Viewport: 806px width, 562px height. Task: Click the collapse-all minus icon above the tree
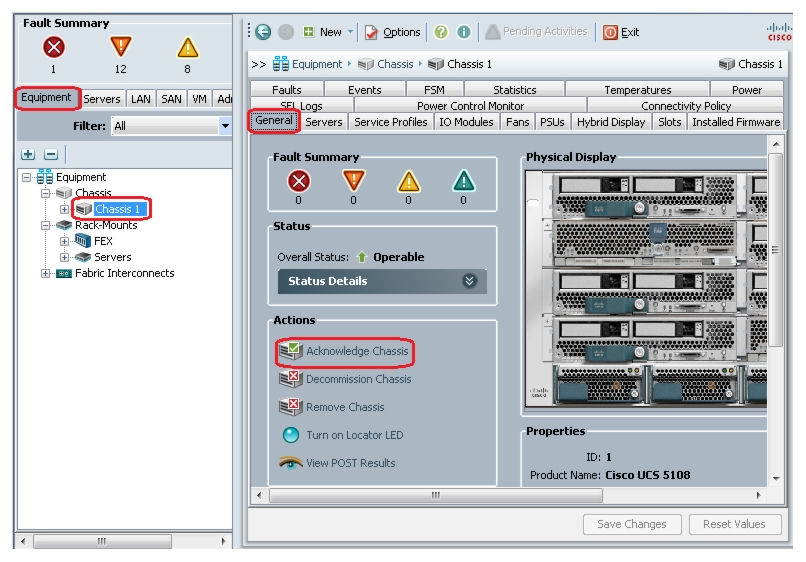pos(50,154)
